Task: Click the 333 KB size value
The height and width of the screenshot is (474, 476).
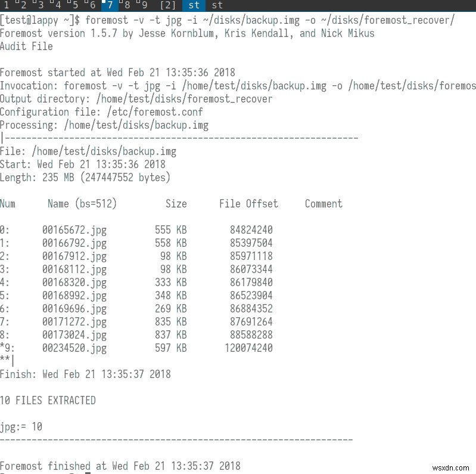Action: pyautogui.click(x=171, y=282)
